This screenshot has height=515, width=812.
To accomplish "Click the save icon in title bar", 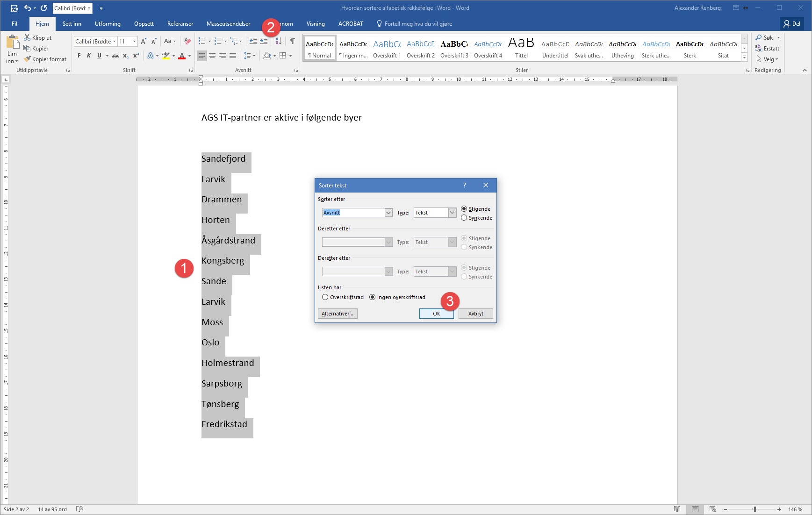I will (x=14, y=8).
